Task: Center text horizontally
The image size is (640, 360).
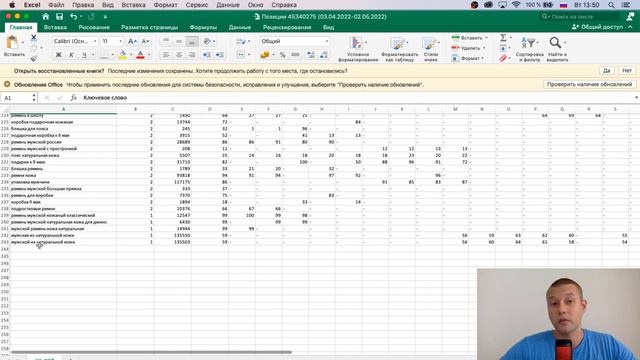Action: pyautogui.click(x=179, y=55)
